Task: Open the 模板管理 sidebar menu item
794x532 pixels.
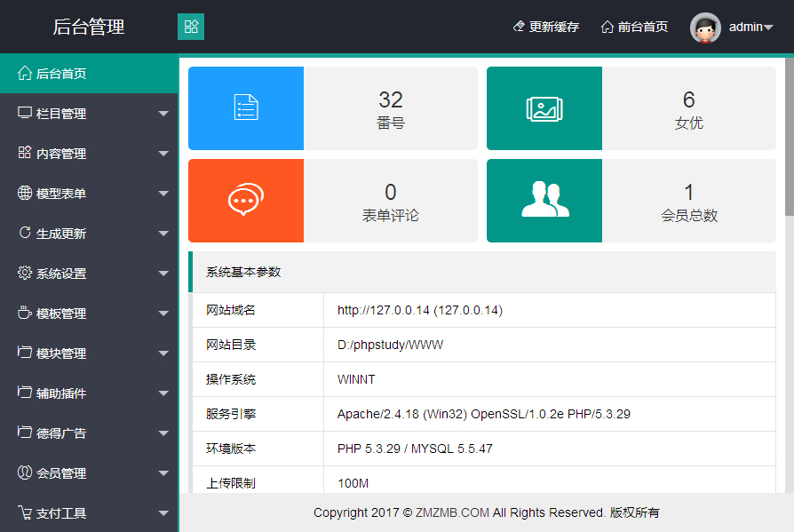Action: click(60, 314)
